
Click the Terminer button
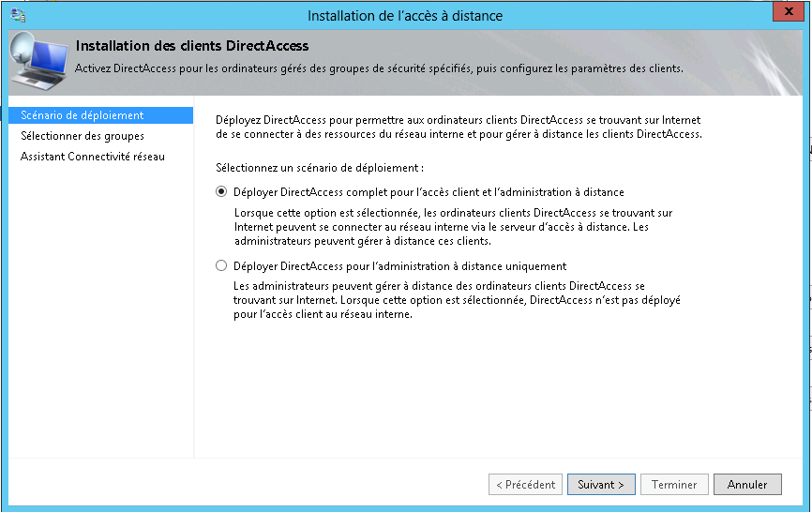tap(674, 485)
